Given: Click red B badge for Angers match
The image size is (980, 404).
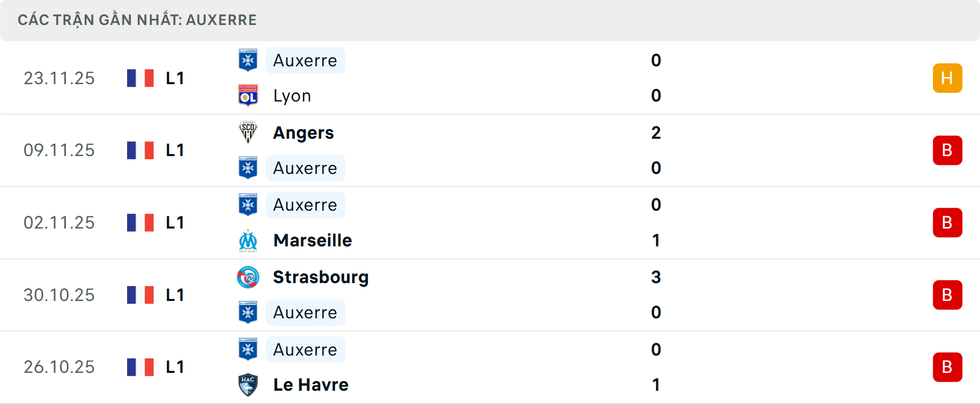Looking at the screenshot, I should pyautogui.click(x=947, y=150).
